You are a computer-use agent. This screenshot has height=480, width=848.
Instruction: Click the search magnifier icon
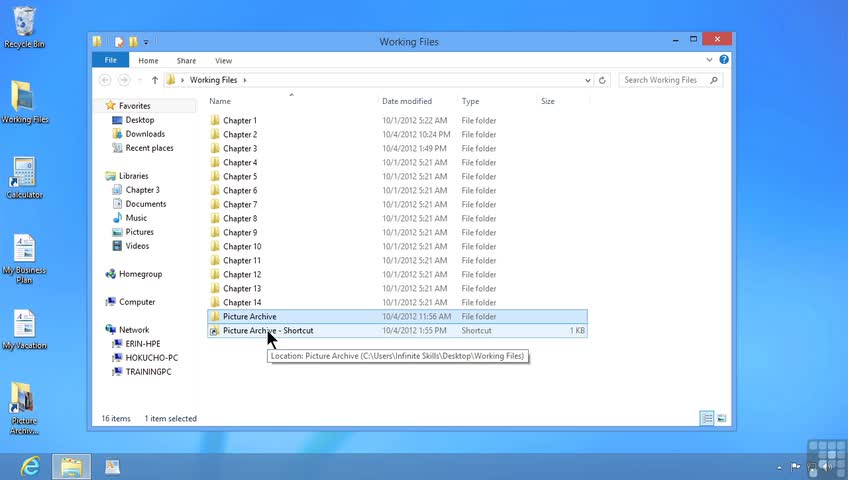tap(714, 80)
